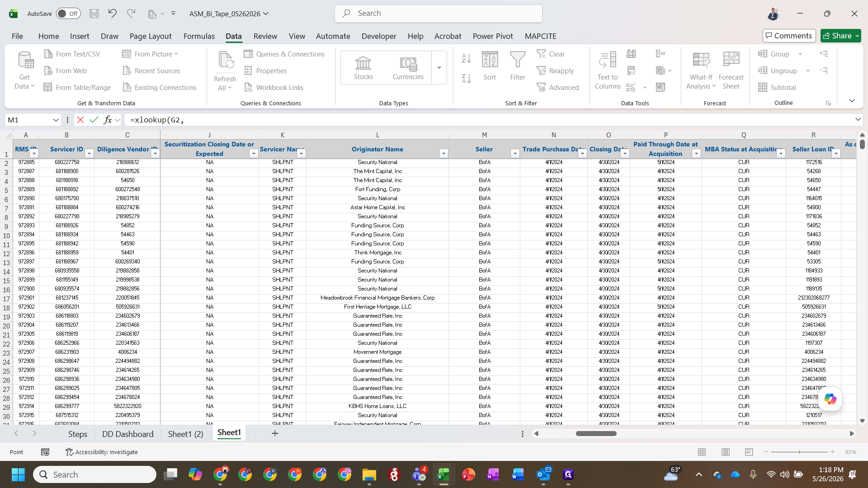Switch to Steps sheet tab
Image resolution: width=868 pixels, height=488 pixels.
click(x=77, y=434)
